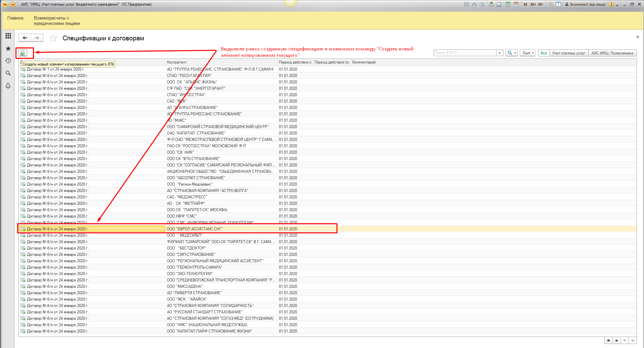Click the sidebar magnifier search icon

click(8, 73)
